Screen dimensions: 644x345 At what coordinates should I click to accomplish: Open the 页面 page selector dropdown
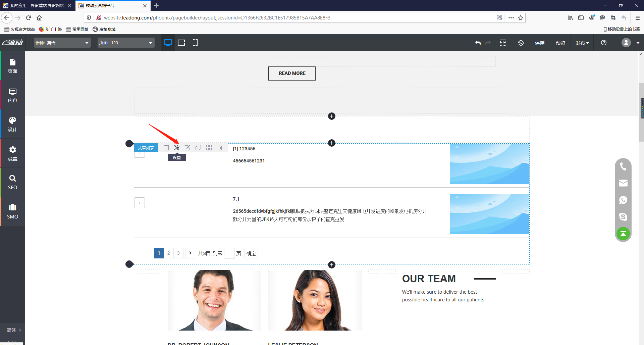126,43
